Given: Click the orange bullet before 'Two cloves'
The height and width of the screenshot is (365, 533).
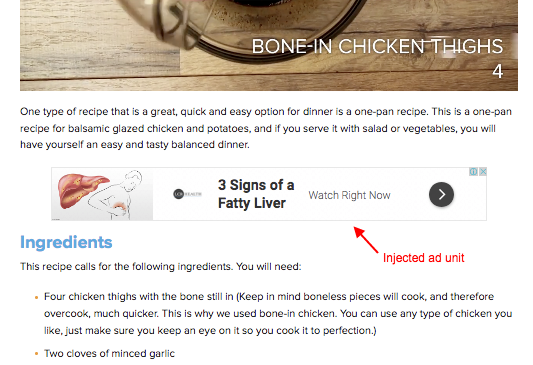Looking at the screenshot, I should coord(37,354).
